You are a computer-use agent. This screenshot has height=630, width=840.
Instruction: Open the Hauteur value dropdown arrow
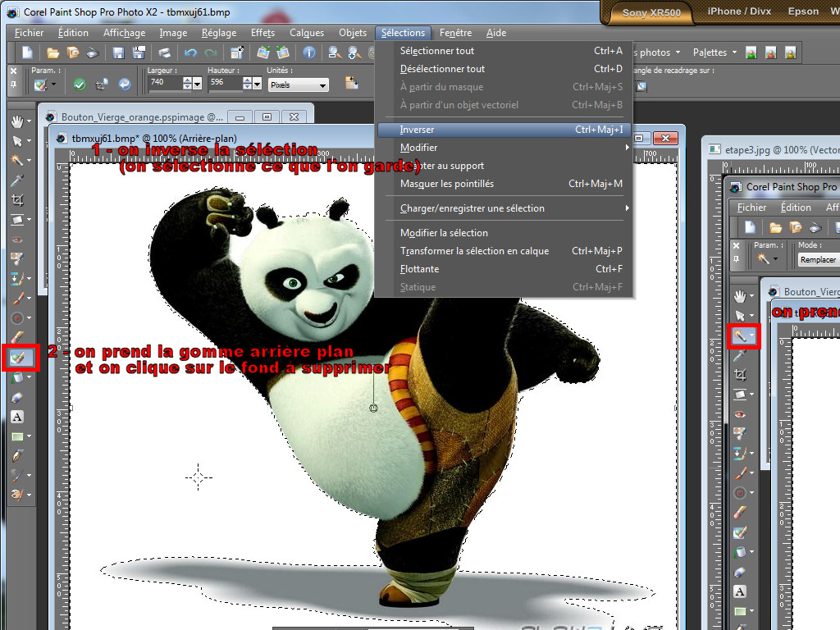tap(257, 84)
